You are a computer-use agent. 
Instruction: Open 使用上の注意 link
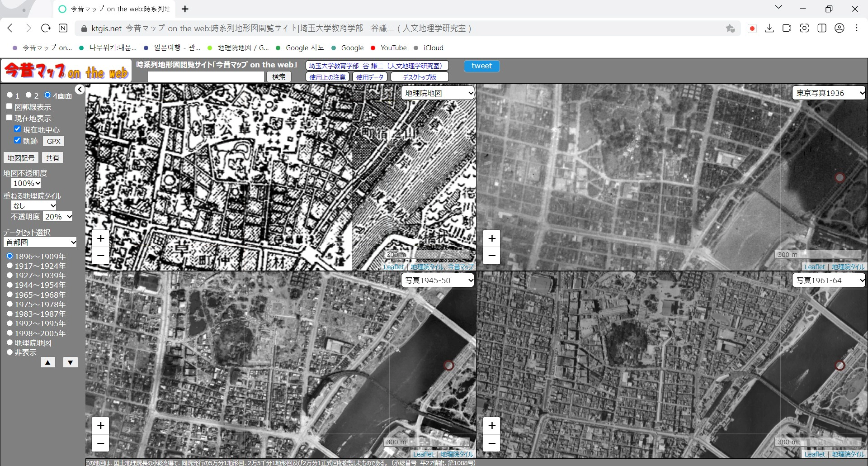tap(328, 77)
